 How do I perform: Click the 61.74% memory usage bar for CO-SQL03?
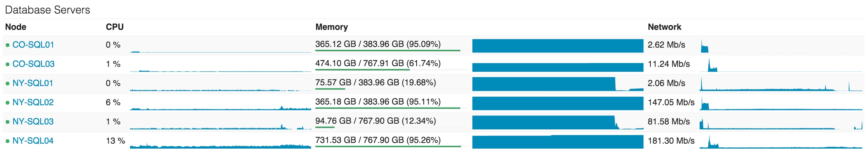[x=362, y=69]
